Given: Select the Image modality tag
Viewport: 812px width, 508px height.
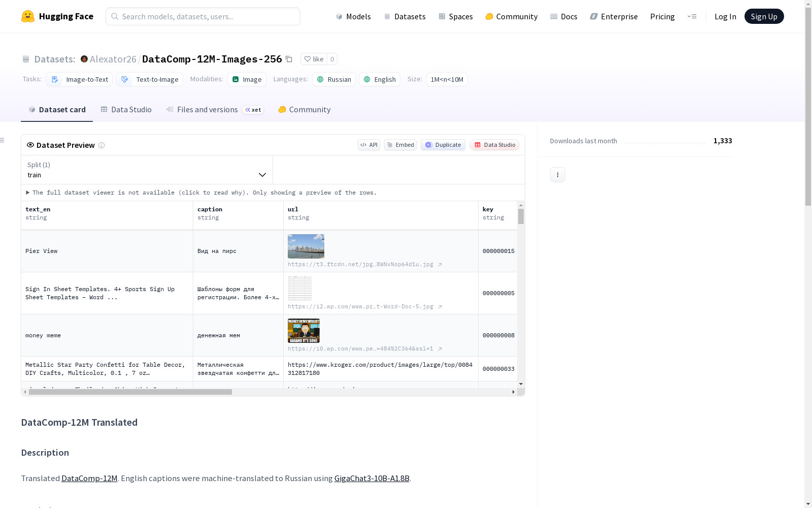Looking at the screenshot, I should (247, 79).
